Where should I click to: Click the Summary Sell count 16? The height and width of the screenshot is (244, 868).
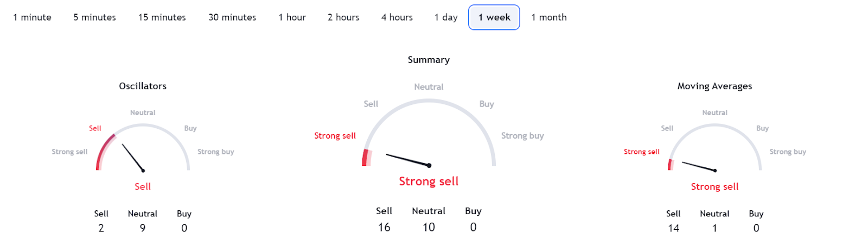[384, 227]
